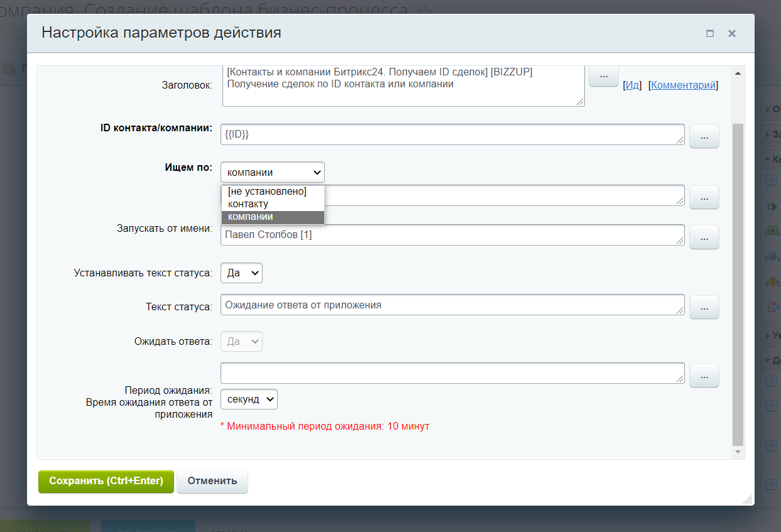Click the dialog maximize icon
The width and height of the screenshot is (781, 532).
tap(710, 34)
